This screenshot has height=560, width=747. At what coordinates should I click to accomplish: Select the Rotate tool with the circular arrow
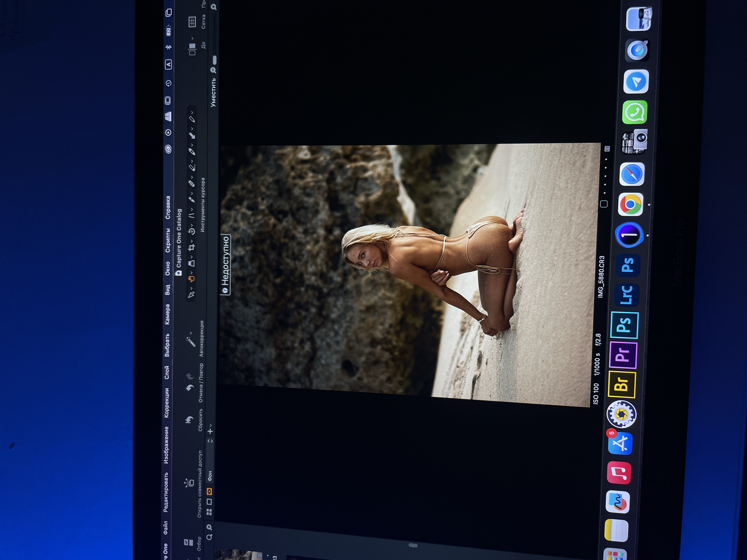[x=192, y=231]
